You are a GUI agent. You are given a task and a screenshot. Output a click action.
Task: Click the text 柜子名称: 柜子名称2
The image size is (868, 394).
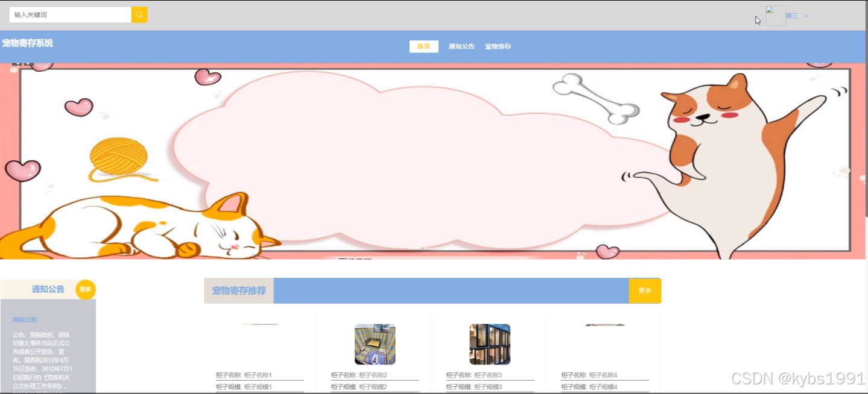[359, 375]
